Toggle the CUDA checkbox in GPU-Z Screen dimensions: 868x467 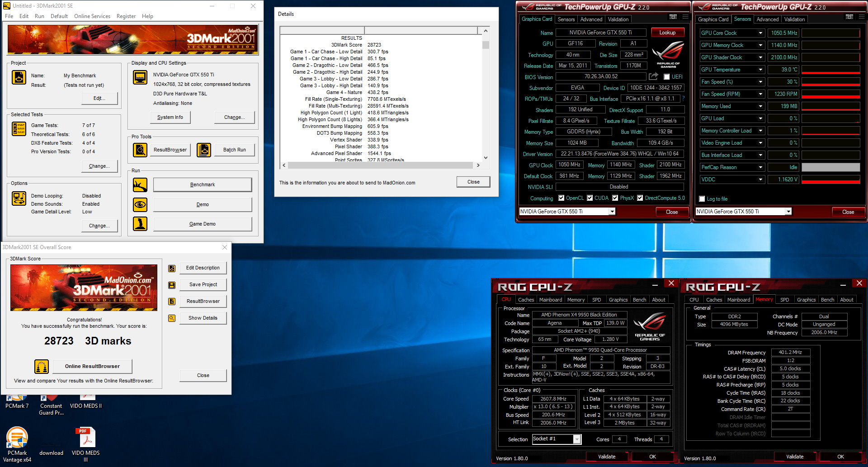[x=590, y=198]
